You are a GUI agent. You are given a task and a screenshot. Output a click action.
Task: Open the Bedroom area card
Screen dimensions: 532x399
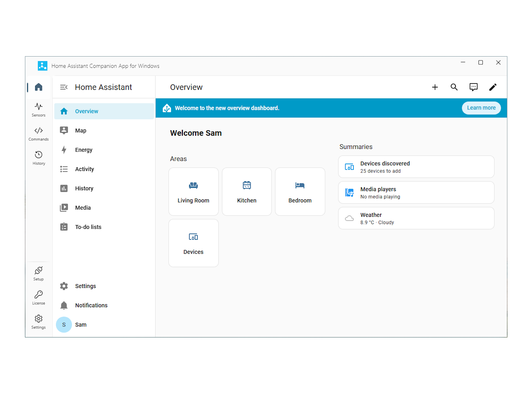tap(300, 192)
